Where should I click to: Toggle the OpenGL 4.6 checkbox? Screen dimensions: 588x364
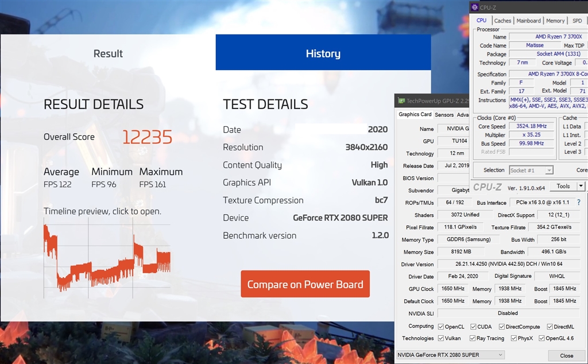[541, 338]
